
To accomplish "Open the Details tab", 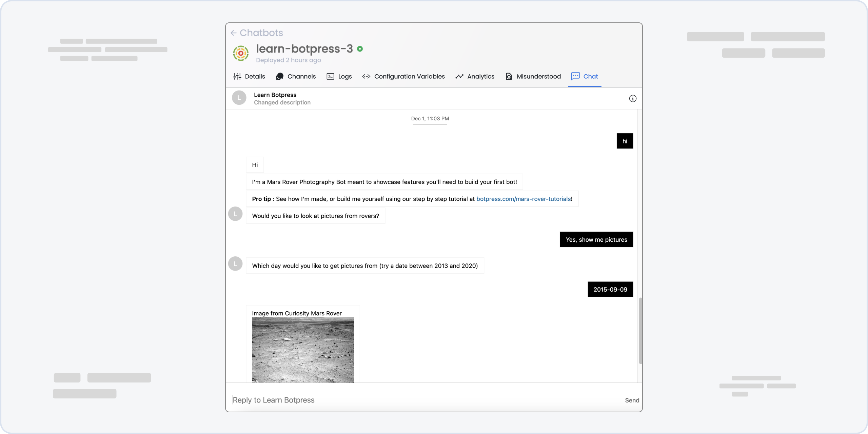I will 249,76.
